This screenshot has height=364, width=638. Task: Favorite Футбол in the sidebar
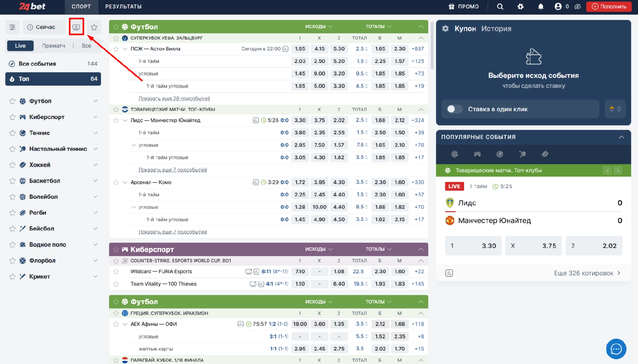[12, 101]
